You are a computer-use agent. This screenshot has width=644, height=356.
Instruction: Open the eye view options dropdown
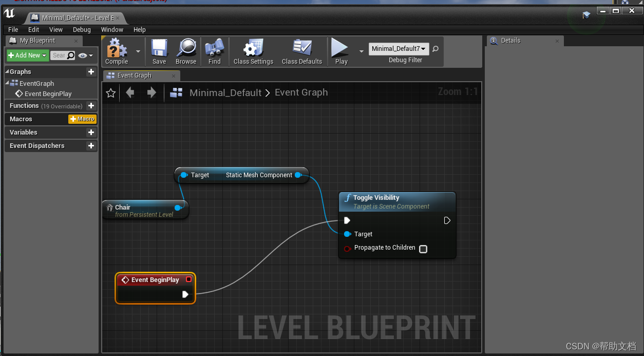click(86, 55)
